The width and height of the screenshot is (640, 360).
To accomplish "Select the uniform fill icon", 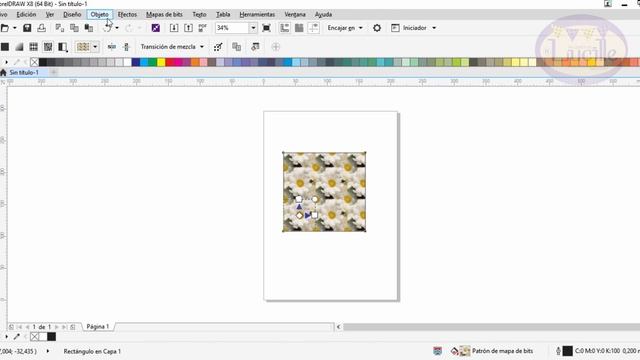I will click(x=5, y=47).
